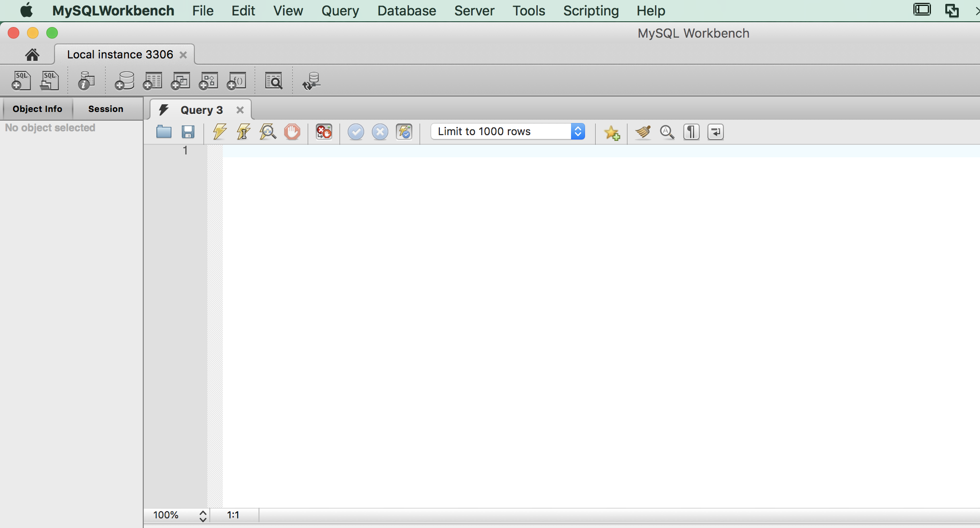
Task: Open a SQL script file
Action: (49, 81)
